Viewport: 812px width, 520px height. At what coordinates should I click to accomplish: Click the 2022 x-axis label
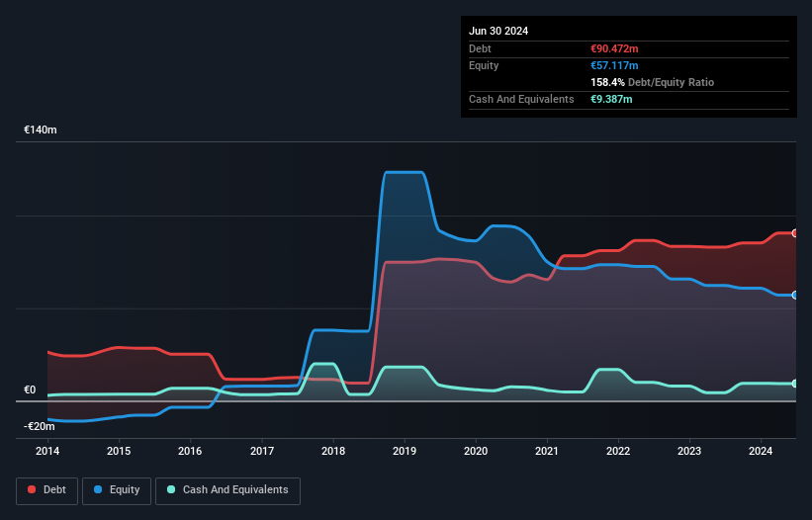618,451
